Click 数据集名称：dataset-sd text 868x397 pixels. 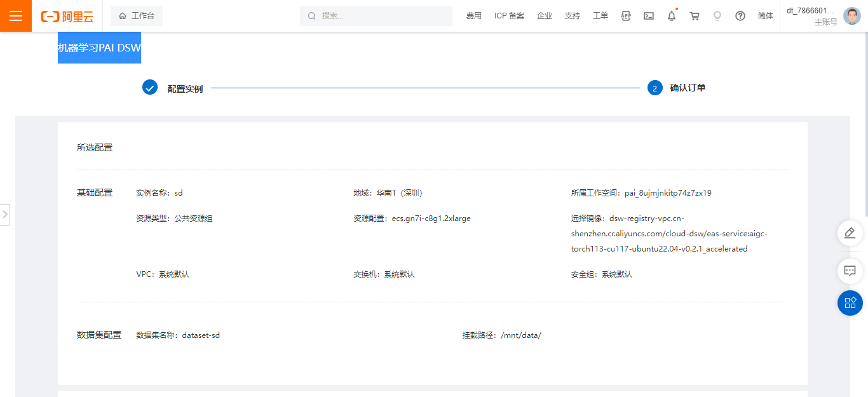178,335
